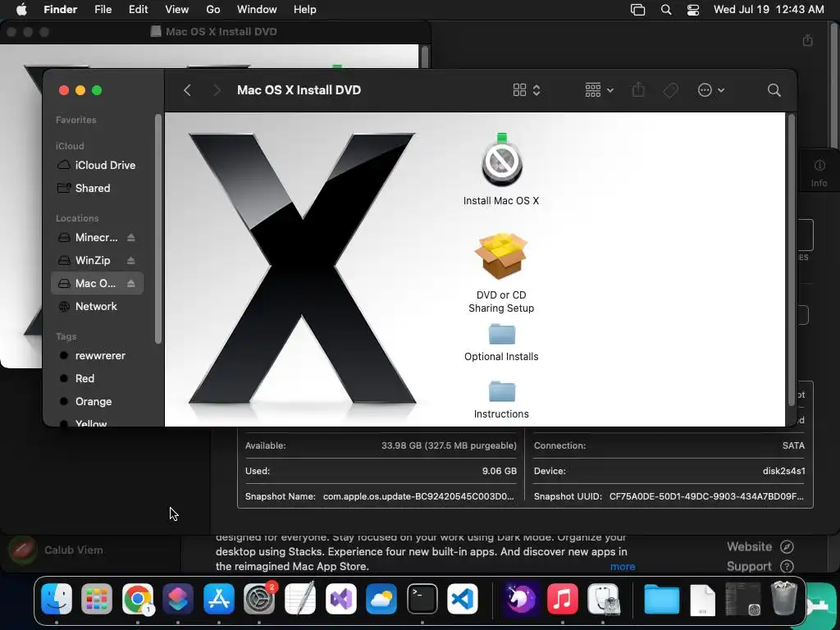This screenshot has width=840, height=630.
Task: Click the Favorites sidebar heading
Action: pos(76,120)
